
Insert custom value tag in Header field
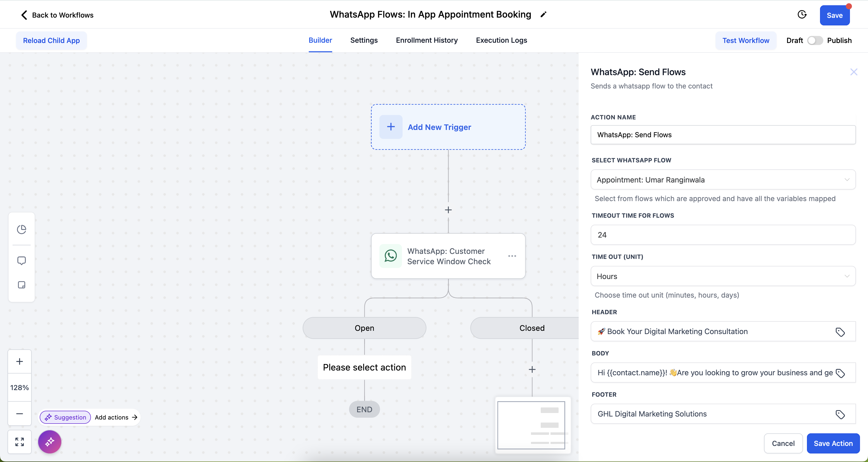[x=840, y=332]
